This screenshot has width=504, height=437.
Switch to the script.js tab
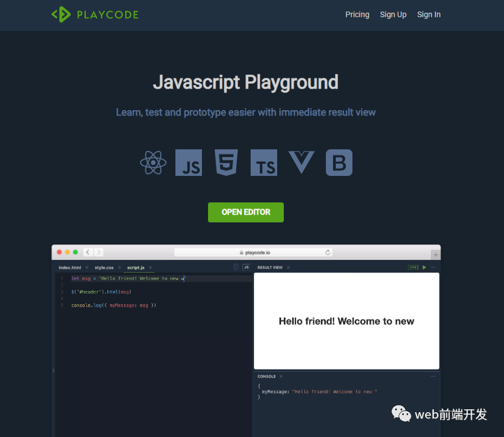pyautogui.click(x=136, y=268)
